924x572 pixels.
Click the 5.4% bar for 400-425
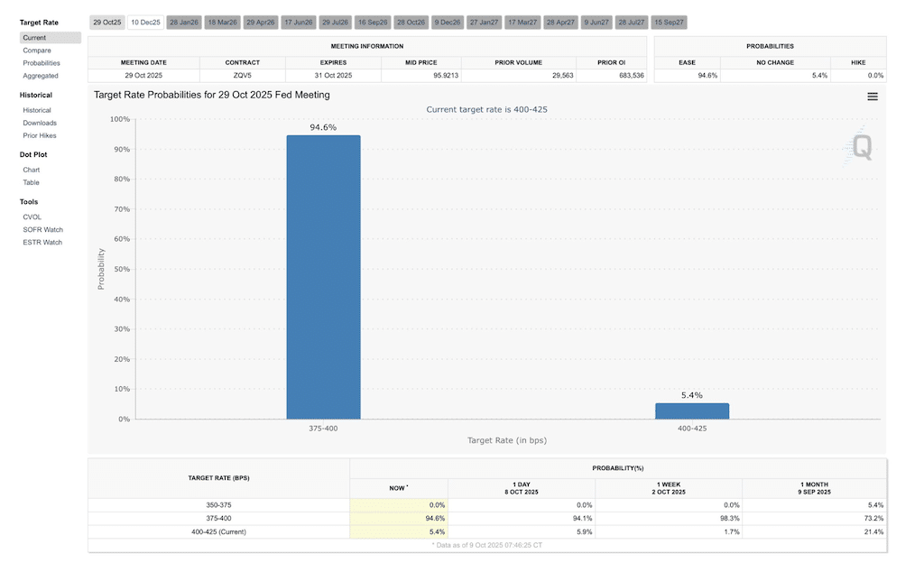click(x=691, y=411)
